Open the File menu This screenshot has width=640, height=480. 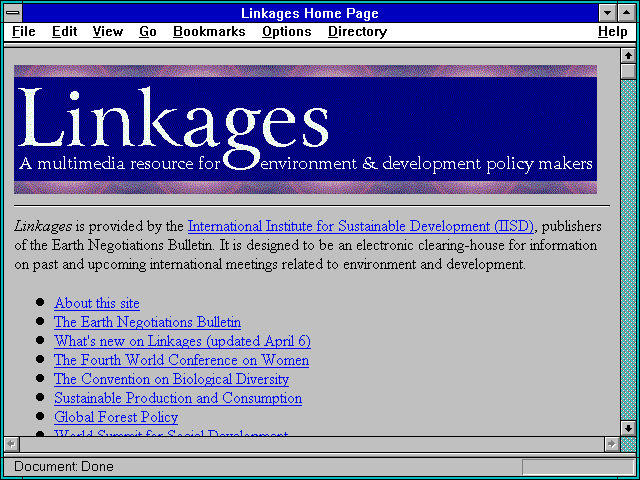click(24, 31)
